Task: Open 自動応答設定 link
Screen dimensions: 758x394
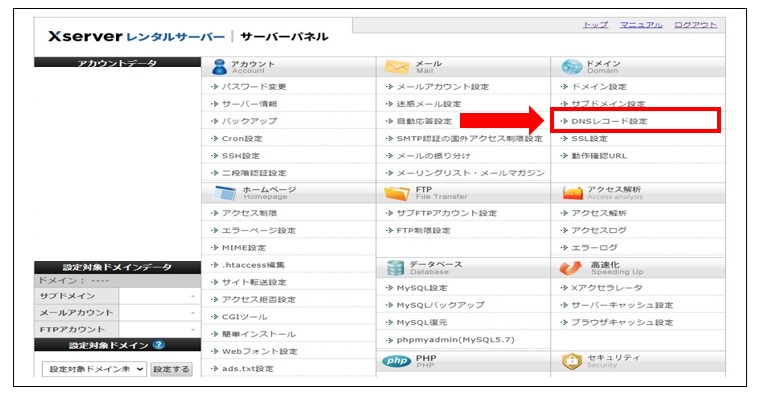Action: (424, 121)
